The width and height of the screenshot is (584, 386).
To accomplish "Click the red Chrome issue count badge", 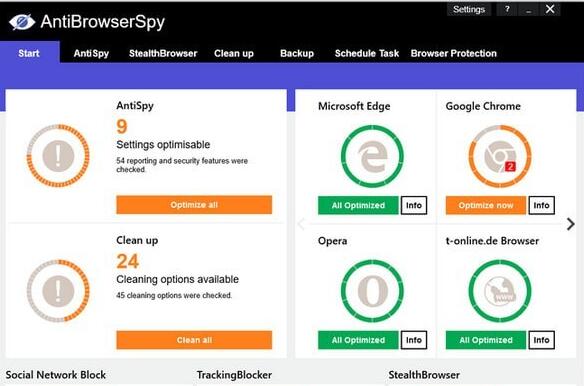I will click(510, 166).
